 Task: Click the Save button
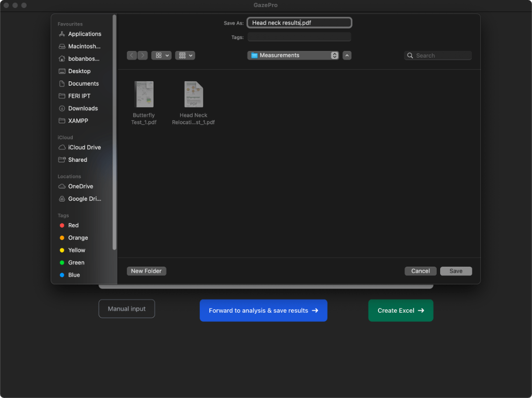pyautogui.click(x=456, y=271)
